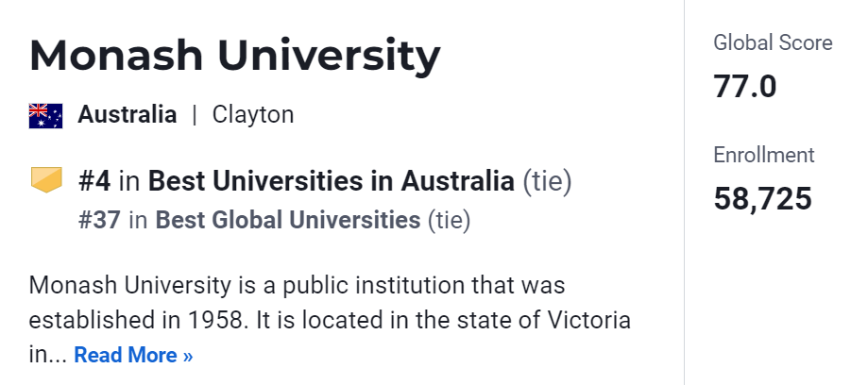Open Best Global Universities ranking
868x385 pixels.
[x=287, y=220]
